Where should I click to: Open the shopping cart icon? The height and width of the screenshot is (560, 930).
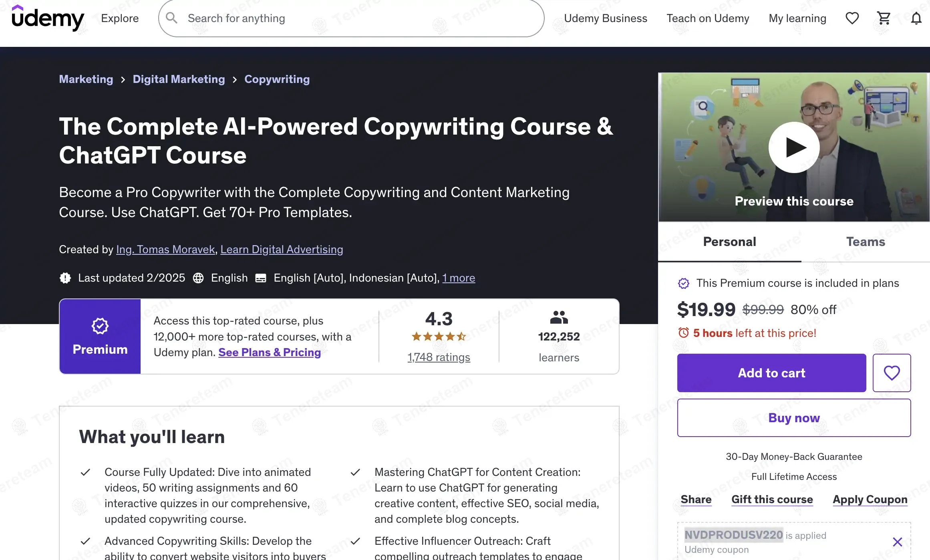click(x=884, y=18)
